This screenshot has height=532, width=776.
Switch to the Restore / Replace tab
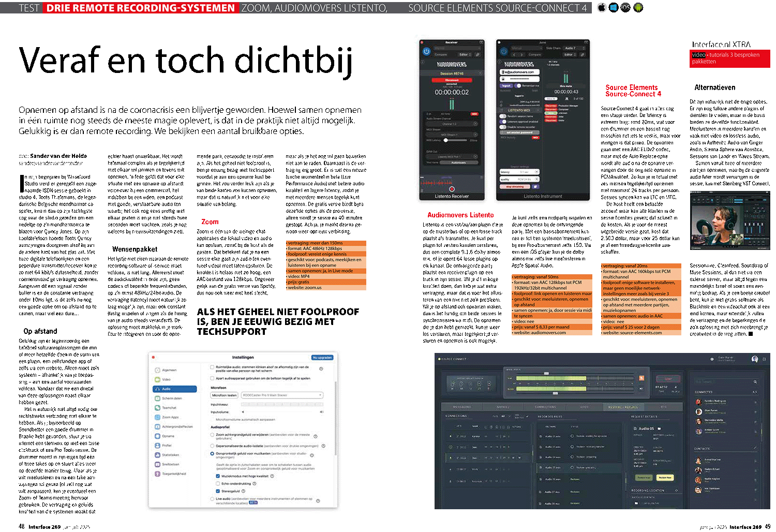pyautogui.click(x=623, y=407)
